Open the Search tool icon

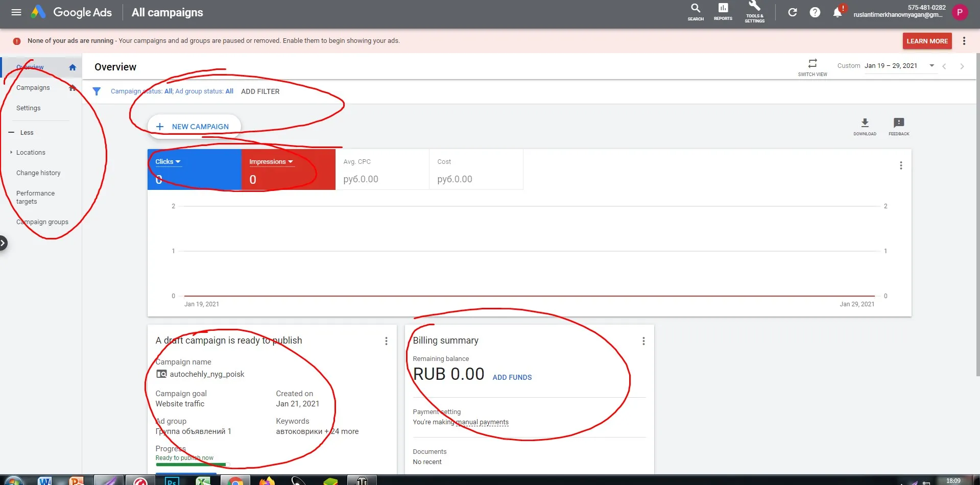[696, 12]
